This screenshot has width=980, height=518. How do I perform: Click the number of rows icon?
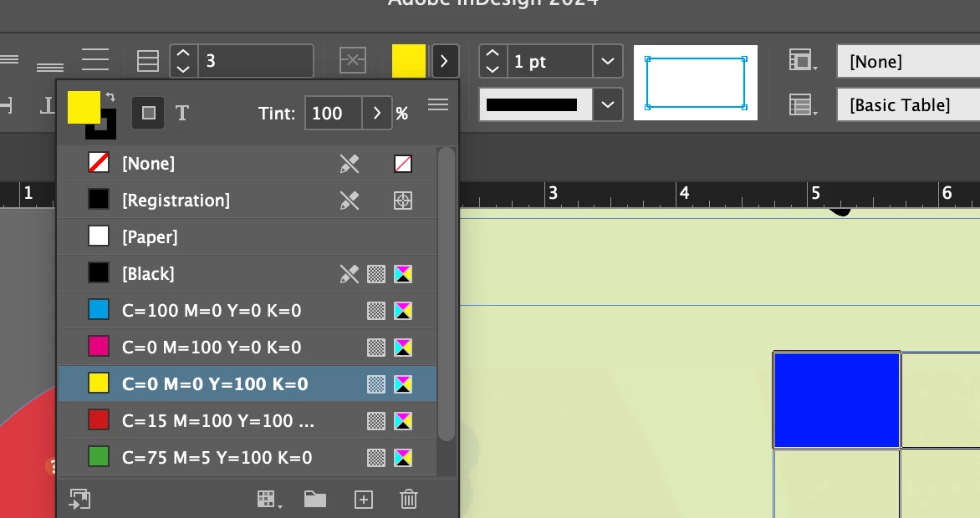click(147, 61)
